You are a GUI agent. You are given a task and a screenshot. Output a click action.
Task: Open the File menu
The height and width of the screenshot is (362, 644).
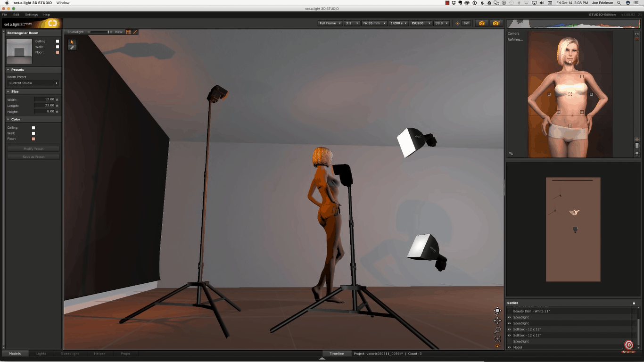(x=5, y=15)
